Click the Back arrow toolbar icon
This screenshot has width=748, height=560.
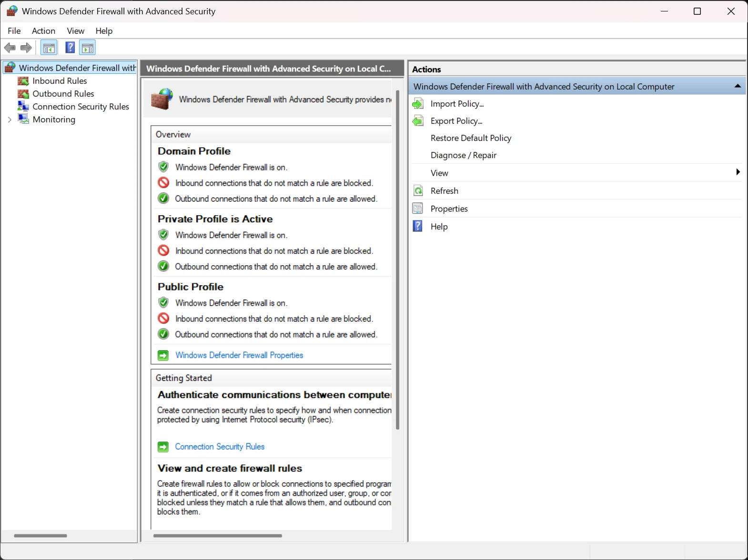(x=10, y=48)
